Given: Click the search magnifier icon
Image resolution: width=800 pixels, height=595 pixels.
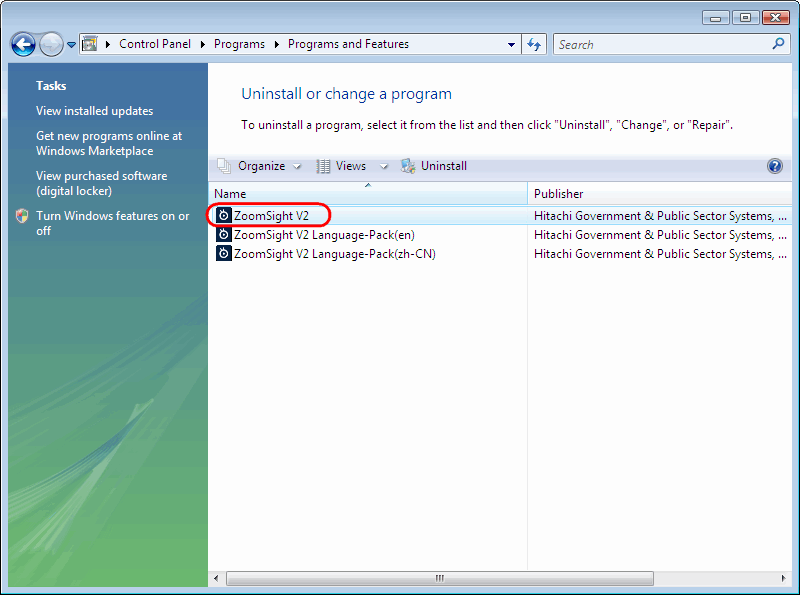Looking at the screenshot, I should [779, 44].
